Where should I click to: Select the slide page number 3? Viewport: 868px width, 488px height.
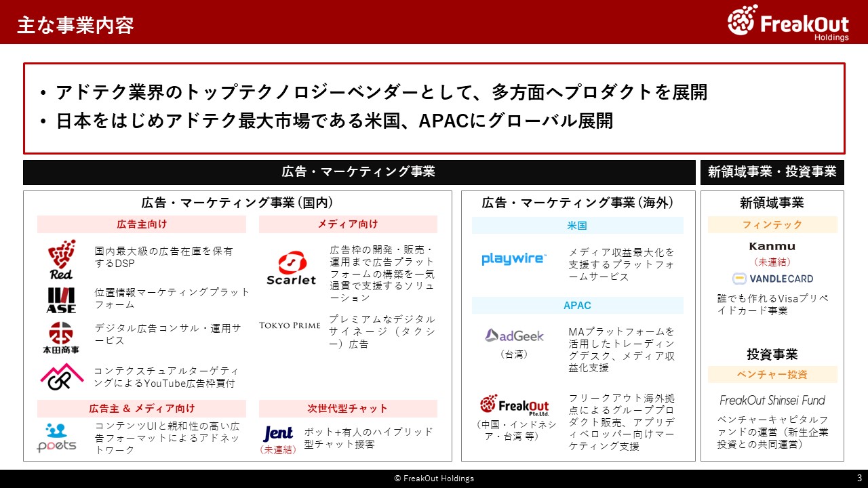(859, 479)
